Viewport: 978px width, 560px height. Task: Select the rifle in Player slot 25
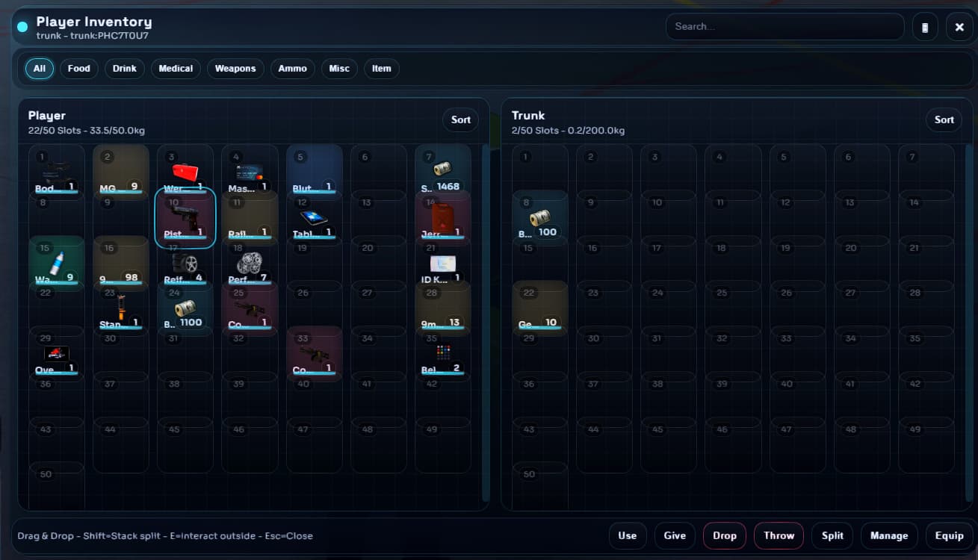pyautogui.click(x=250, y=308)
